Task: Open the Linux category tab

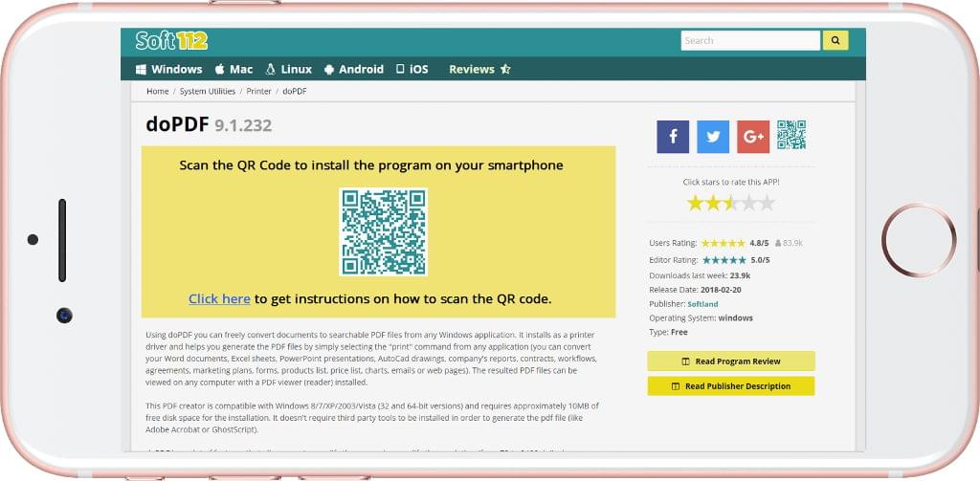Action: click(289, 69)
